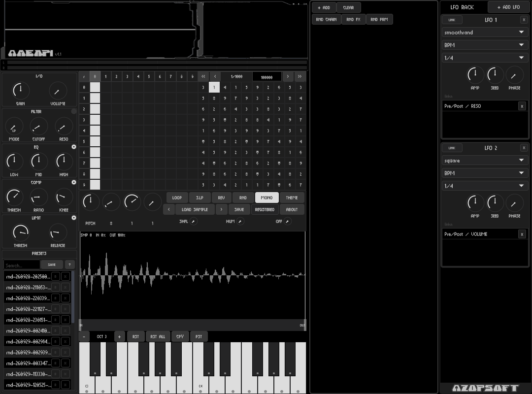Open LFO 2 waveform dropdown showing square
The image size is (532, 394).
485,161
